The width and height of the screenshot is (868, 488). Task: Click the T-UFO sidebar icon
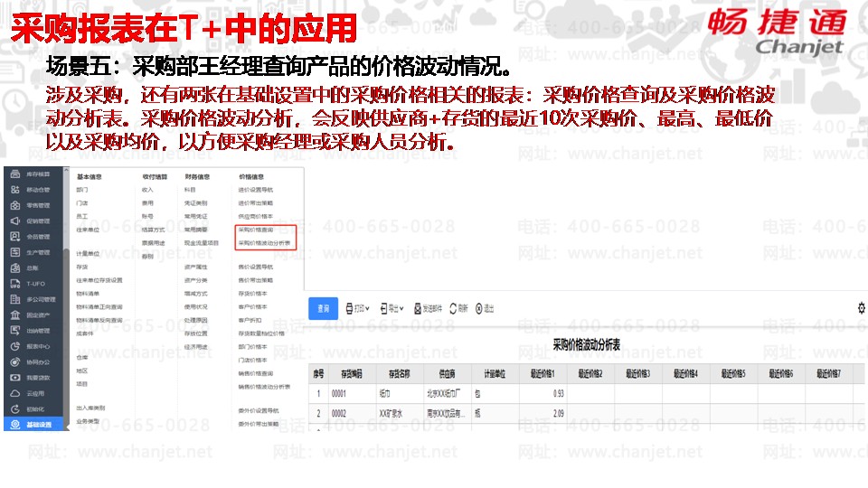pyautogui.click(x=15, y=284)
